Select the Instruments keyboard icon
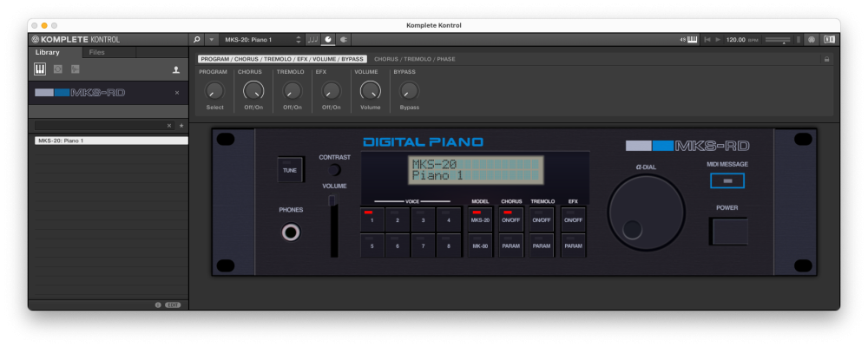868x347 pixels. coord(40,69)
